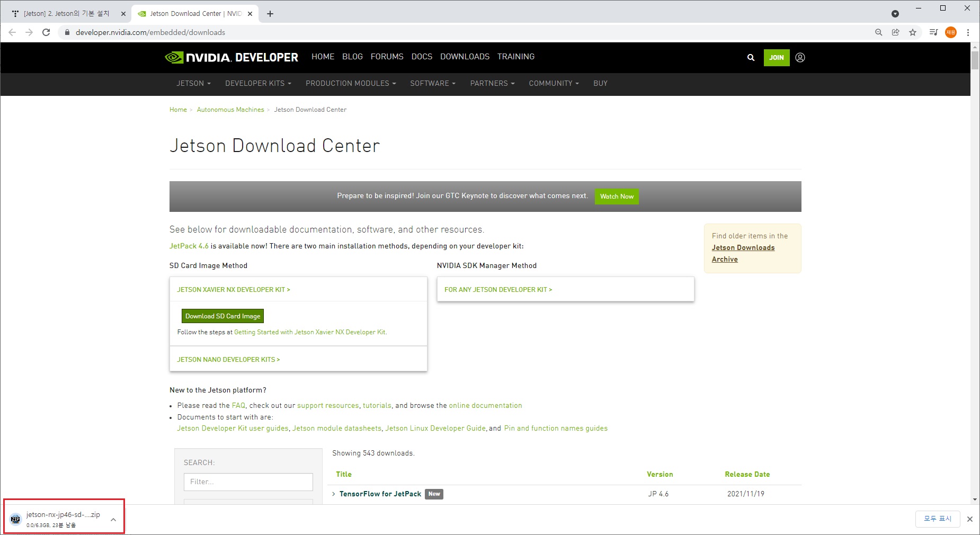Expand the SOFTWARE dropdown menu
Image resolution: width=980 pixels, height=535 pixels.
tap(433, 84)
